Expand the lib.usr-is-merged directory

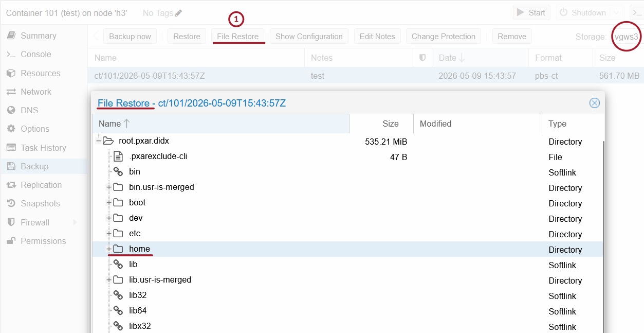109,279
